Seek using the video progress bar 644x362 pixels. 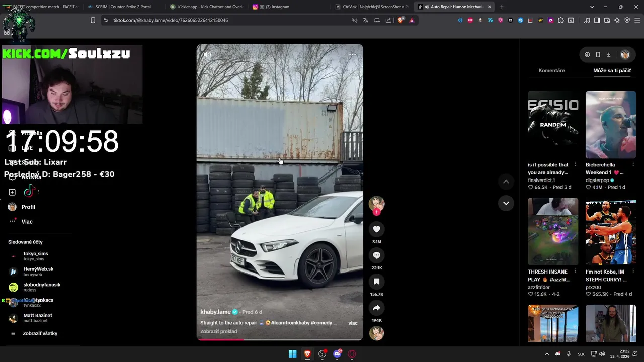point(280,339)
